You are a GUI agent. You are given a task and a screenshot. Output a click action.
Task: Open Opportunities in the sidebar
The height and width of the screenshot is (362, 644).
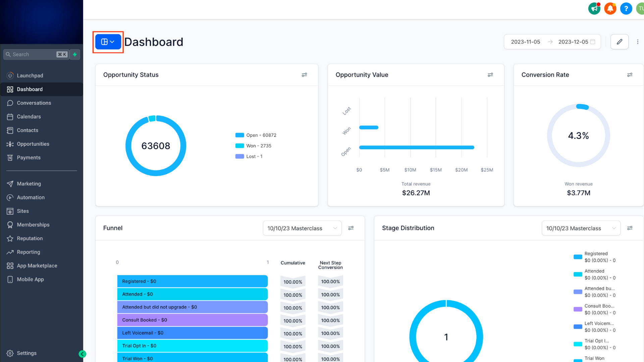click(x=33, y=144)
